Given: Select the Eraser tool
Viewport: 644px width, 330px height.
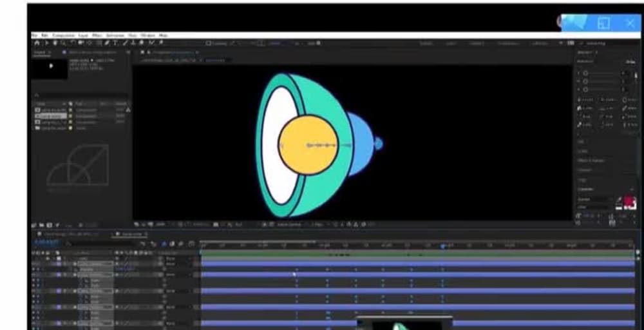Looking at the screenshot, I should coord(141,43).
